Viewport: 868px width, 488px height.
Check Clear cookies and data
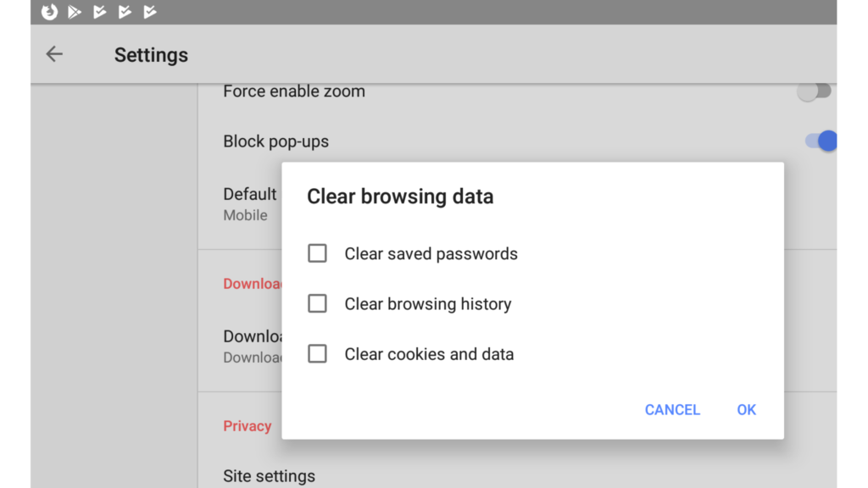pyautogui.click(x=317, y=353)
